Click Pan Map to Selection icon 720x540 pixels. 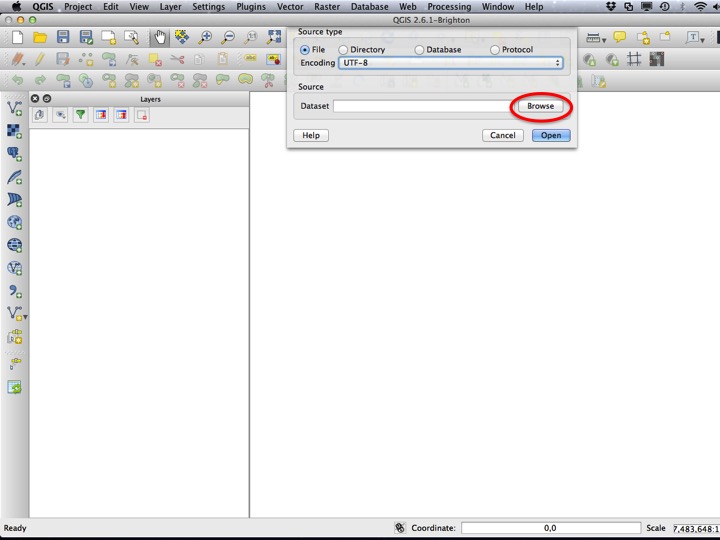(x=182, y=37)
